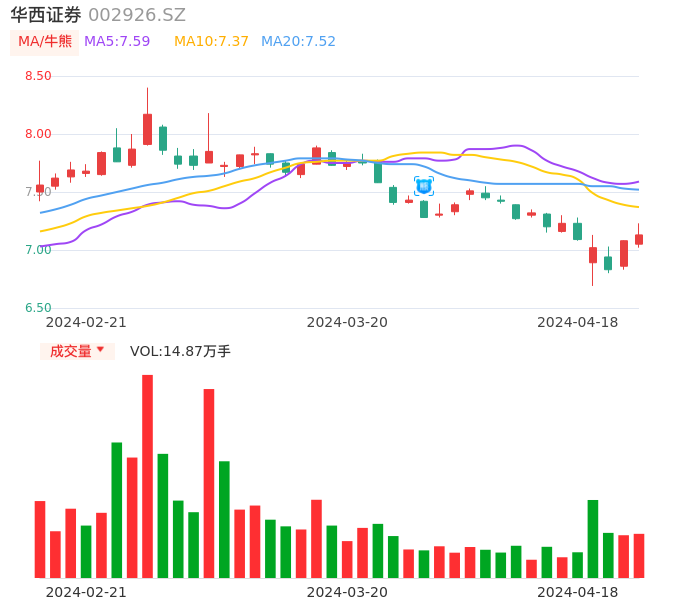Viewport: 686px width, 606px height.
Task: Click the MA5:7.59 legend label
Action: pos(117,42)
